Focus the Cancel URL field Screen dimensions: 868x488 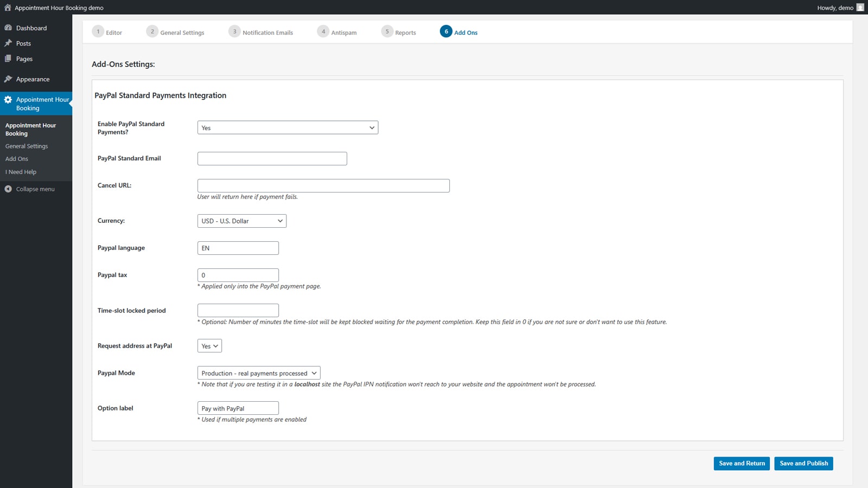pos(323,185)
